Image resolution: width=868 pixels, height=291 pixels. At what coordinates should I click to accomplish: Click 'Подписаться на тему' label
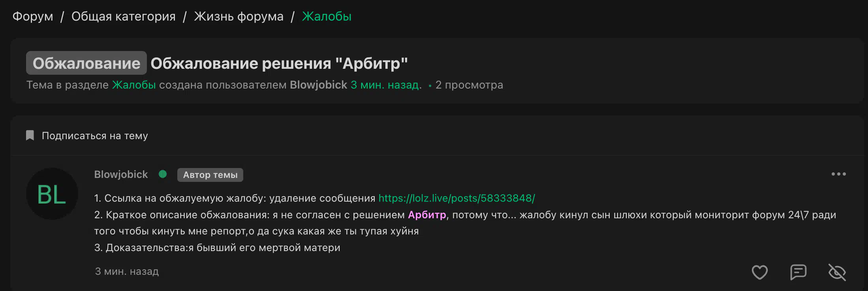[95, 136]
